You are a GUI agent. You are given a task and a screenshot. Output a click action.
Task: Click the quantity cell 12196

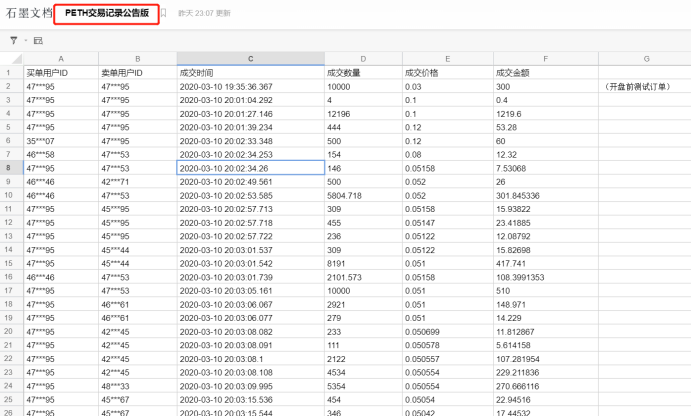363,114
